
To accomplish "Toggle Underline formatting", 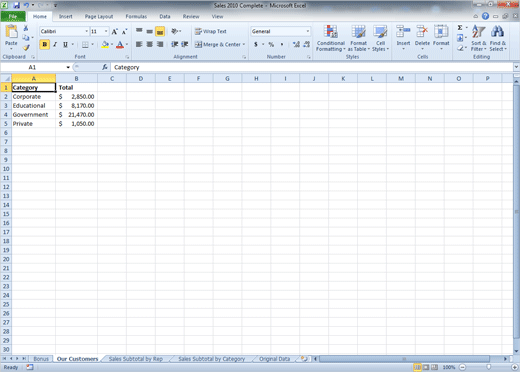I will click(65, 44).
